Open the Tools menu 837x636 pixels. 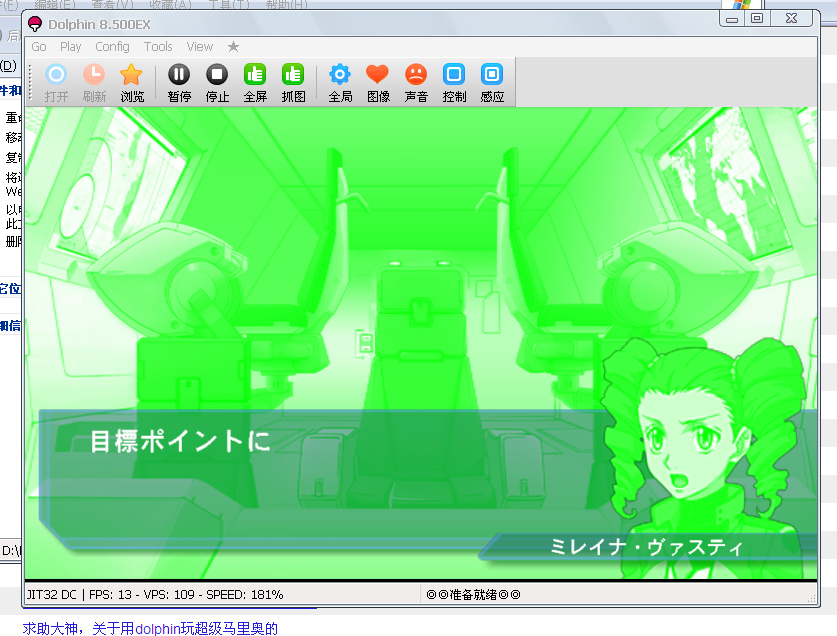point(158,47)
